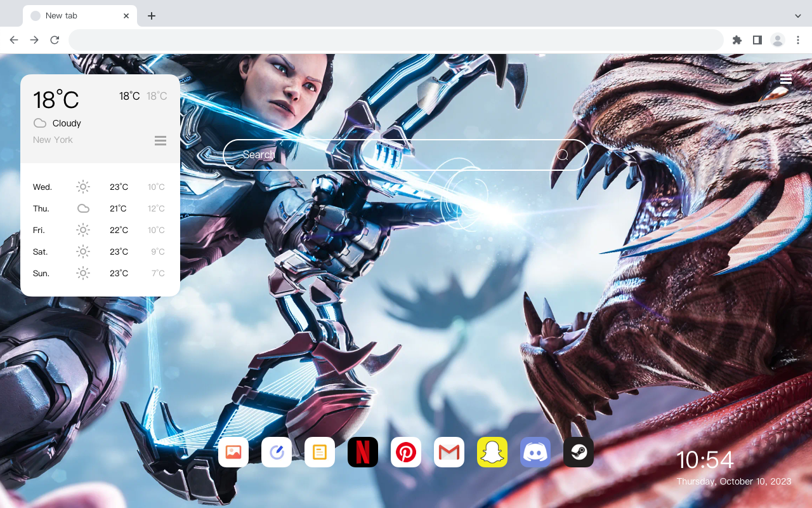Click the Sun. 7°C low temperature
The image size is (812, 508).
(x=158, y=273)
